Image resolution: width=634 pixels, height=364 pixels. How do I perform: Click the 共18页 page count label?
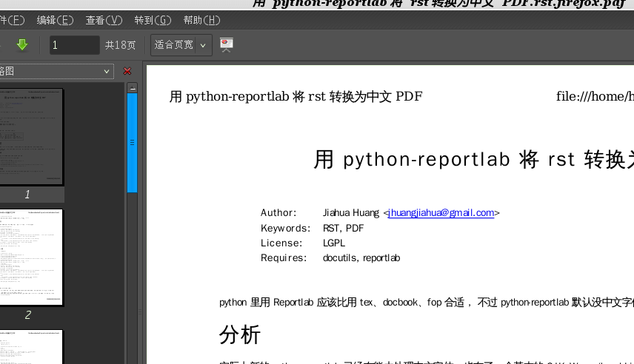click(x=120, y=45)
